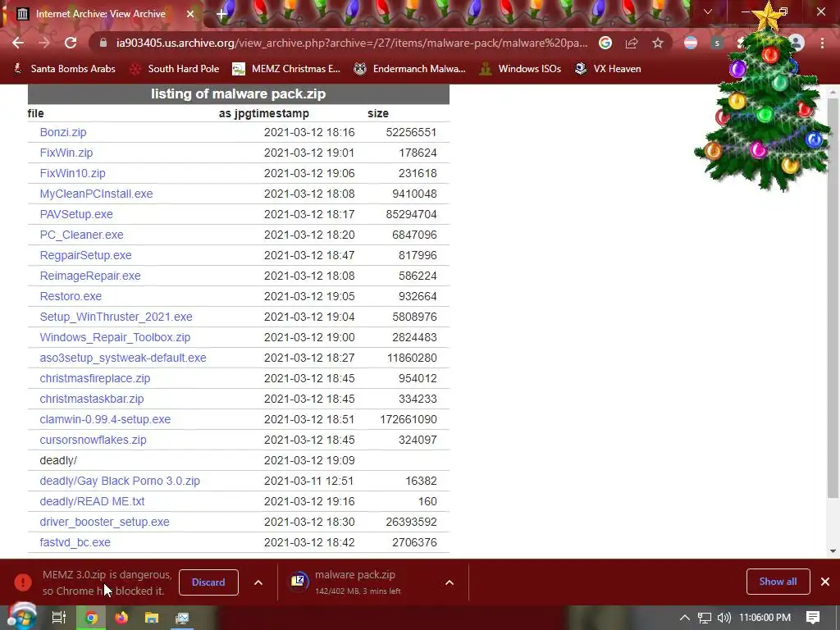Launch Firefox from the taskbar
840x630 pixels.
(121, 618)
